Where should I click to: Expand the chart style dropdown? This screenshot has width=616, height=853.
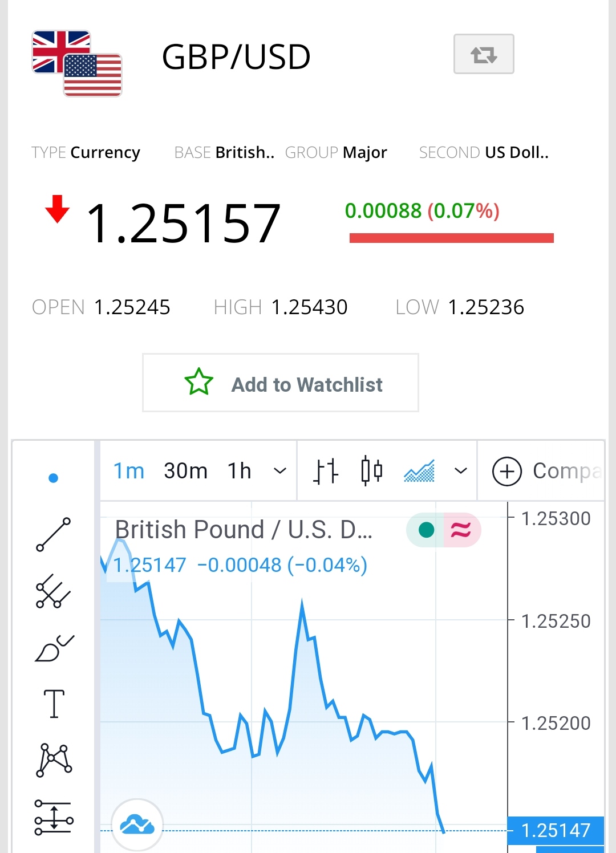click(x=460, y=471)
